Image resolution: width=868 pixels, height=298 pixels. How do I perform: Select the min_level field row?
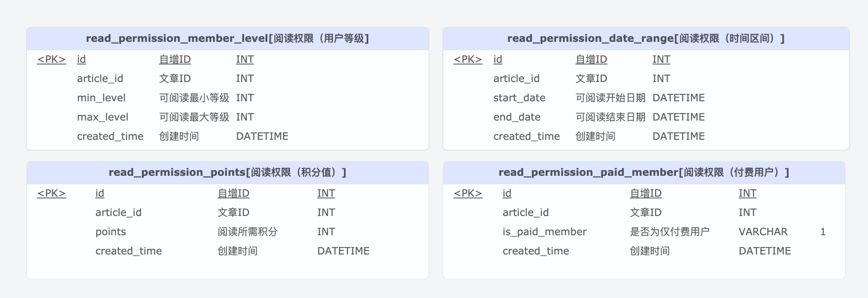coord(101,98)
